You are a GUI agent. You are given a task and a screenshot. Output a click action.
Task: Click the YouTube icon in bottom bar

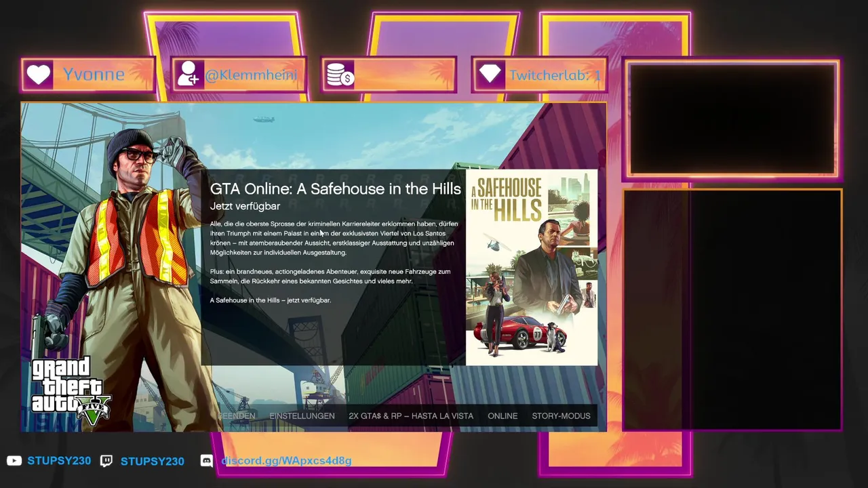(14, 461)
